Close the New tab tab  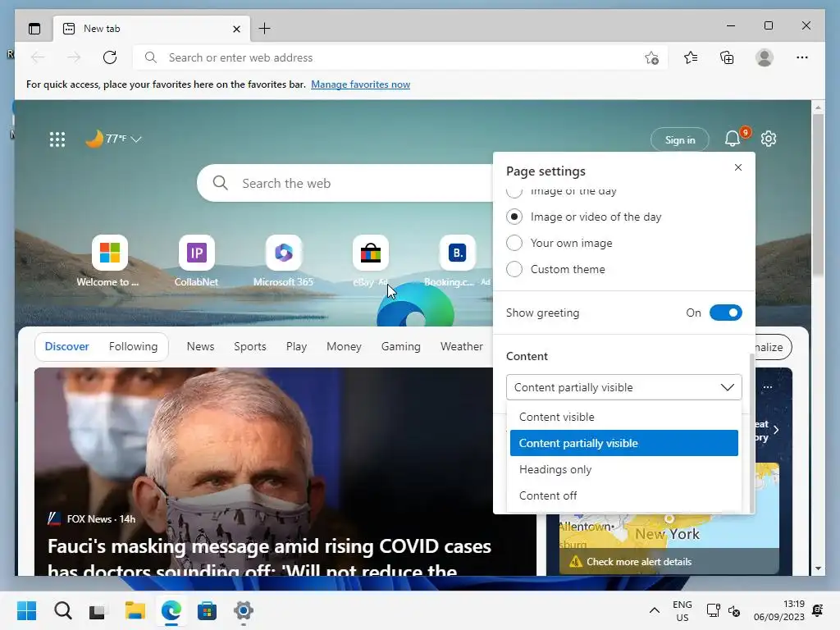click(236, 29)
